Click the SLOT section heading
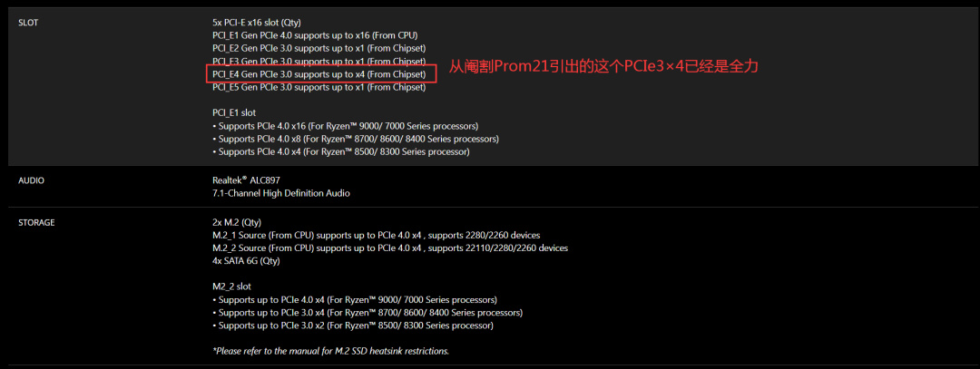This screenshot has height=369, width=980. click(x=28, y=22)
